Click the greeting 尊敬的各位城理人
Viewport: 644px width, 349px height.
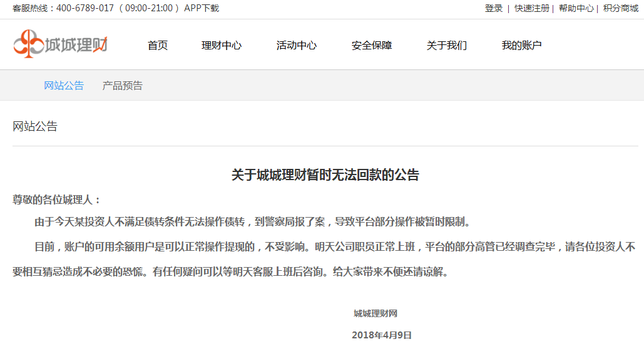57,200
